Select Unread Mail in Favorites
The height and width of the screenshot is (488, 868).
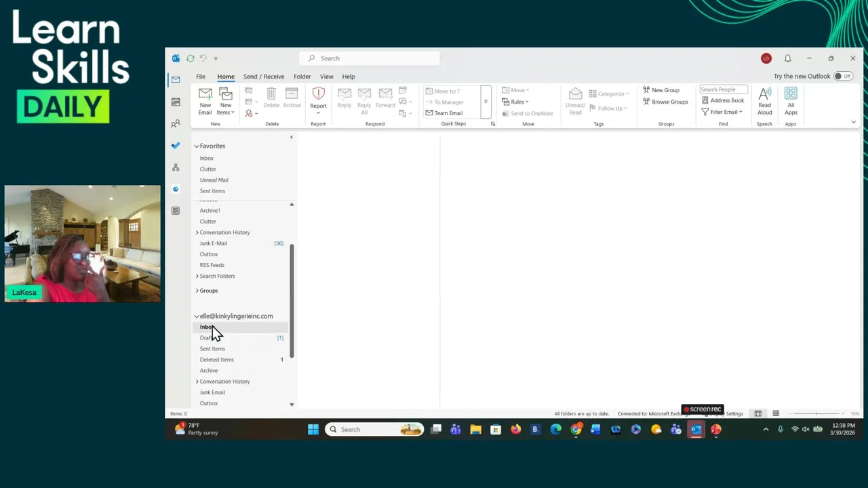[x=214, y=180]
